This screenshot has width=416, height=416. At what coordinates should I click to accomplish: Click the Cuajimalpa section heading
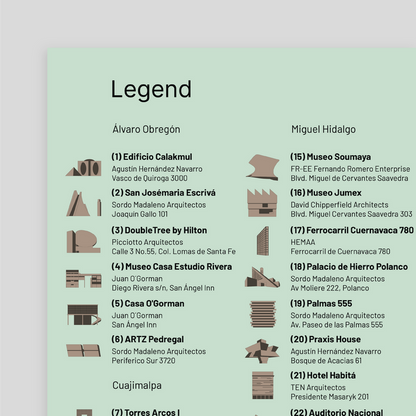click(x=137, y=385)
